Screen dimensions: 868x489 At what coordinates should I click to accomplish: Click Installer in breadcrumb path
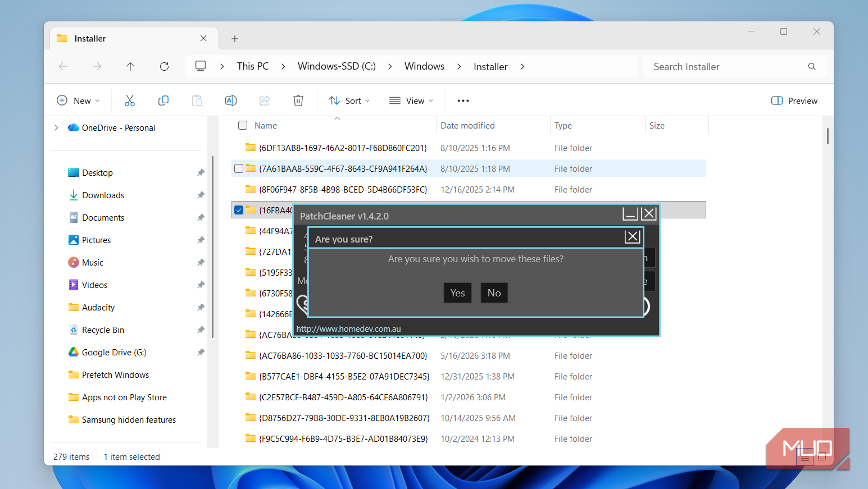pyautogui.click(x=490, y=66)
